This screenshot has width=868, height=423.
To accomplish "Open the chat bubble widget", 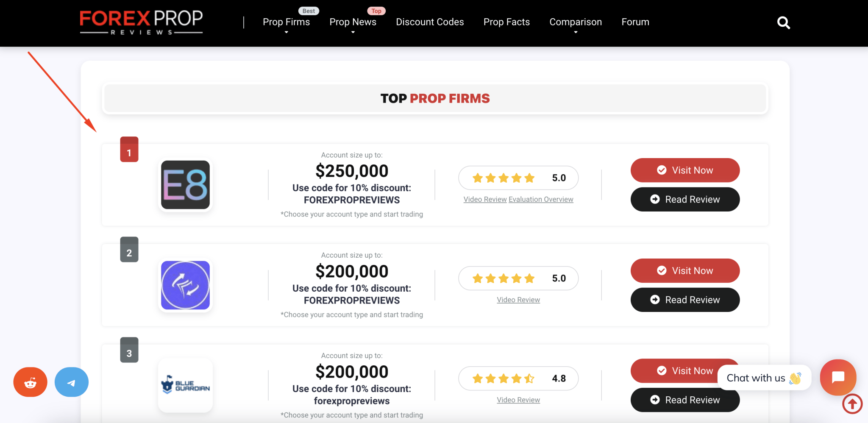I will [838, 377].
